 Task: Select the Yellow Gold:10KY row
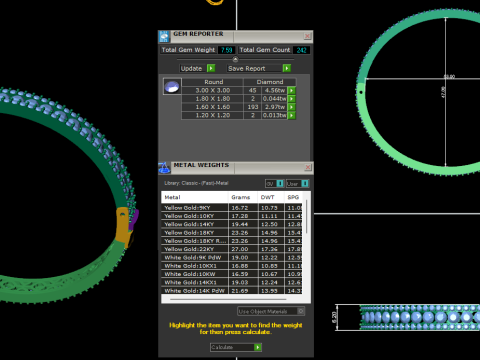pos(232,216)
